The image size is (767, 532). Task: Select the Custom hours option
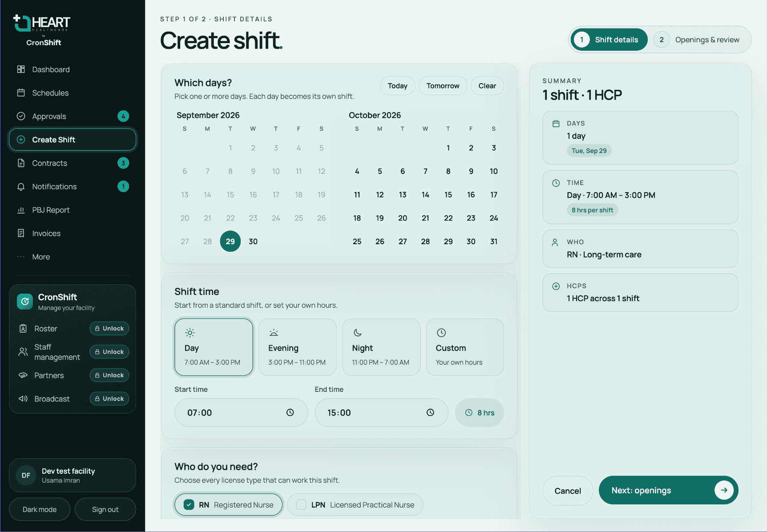coord(465,347)
